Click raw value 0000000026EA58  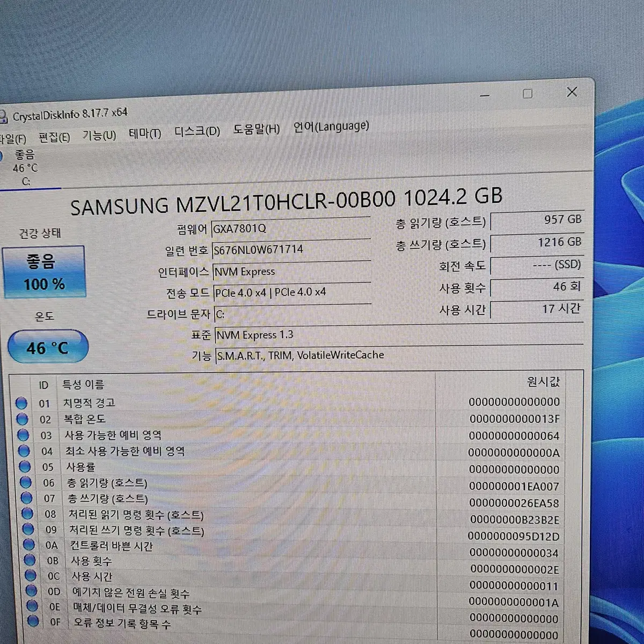click(514, 503)
